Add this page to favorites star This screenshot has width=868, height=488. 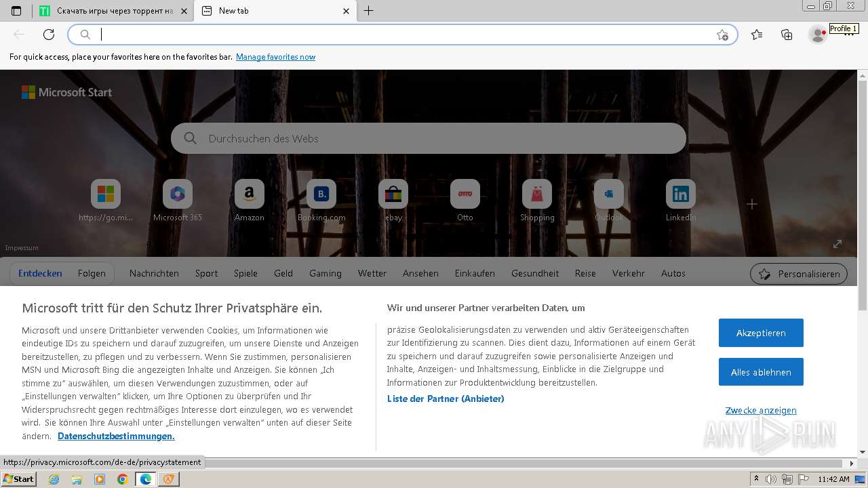pyautogui.click(x=722, y=35)
